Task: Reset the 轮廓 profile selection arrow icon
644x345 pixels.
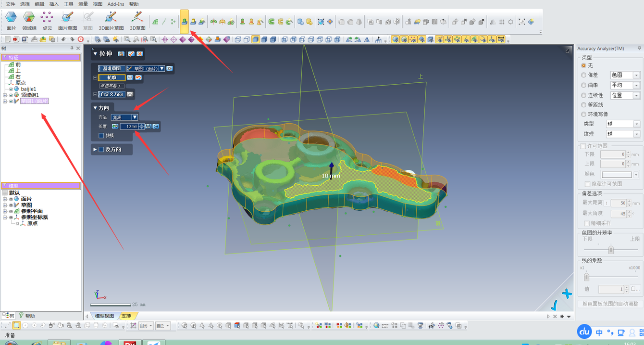Action: click(x=138, y=77)
